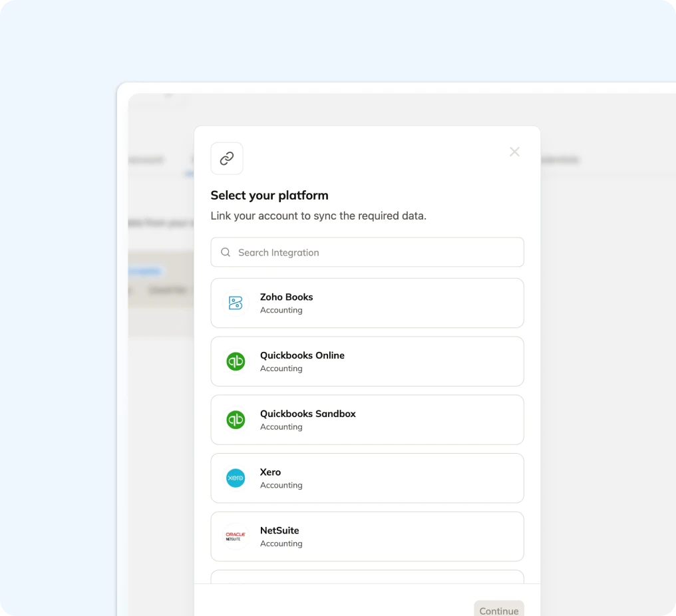This screenshot has height=616, width=676.
Task: Click the magnifying glass search icon
Action: [x=225, y=252]
